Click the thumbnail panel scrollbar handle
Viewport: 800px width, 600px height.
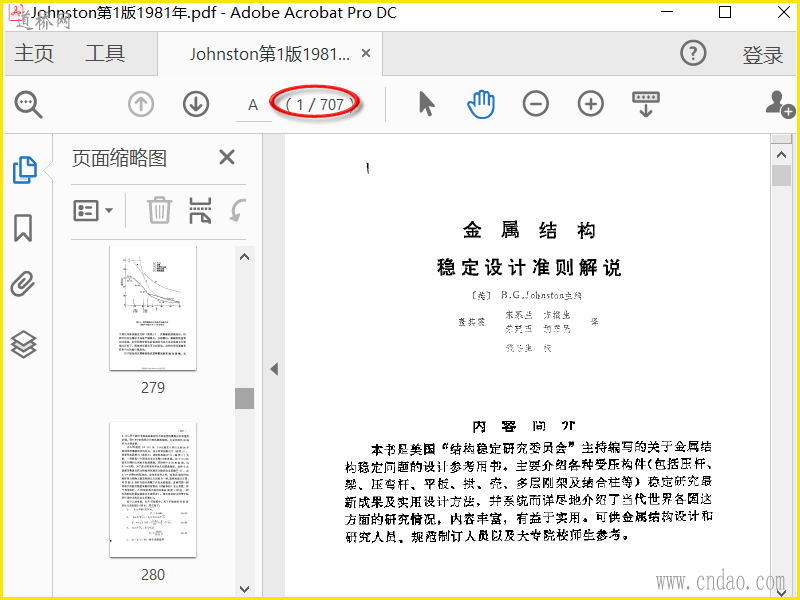point(244,398)
